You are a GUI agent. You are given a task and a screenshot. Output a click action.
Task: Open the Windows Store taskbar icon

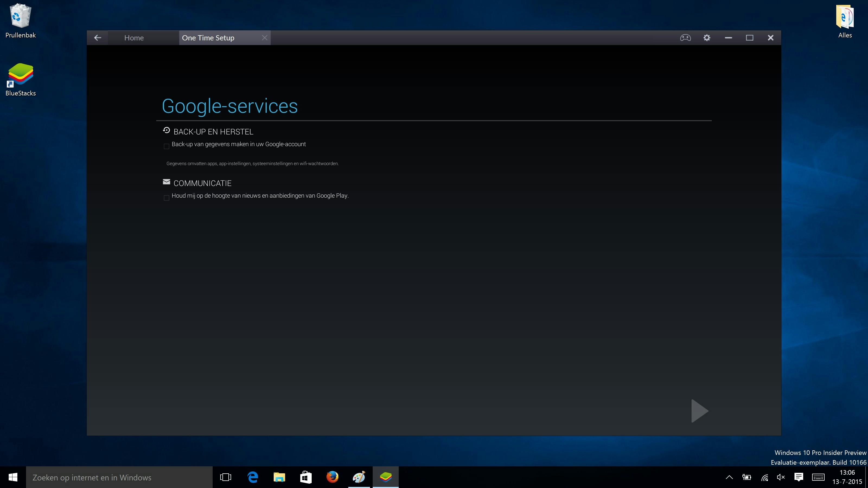[306, 477]
